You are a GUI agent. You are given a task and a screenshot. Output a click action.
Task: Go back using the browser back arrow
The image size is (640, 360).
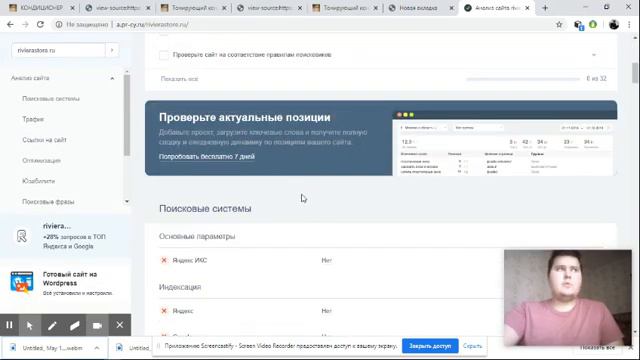tap(10, 24)
